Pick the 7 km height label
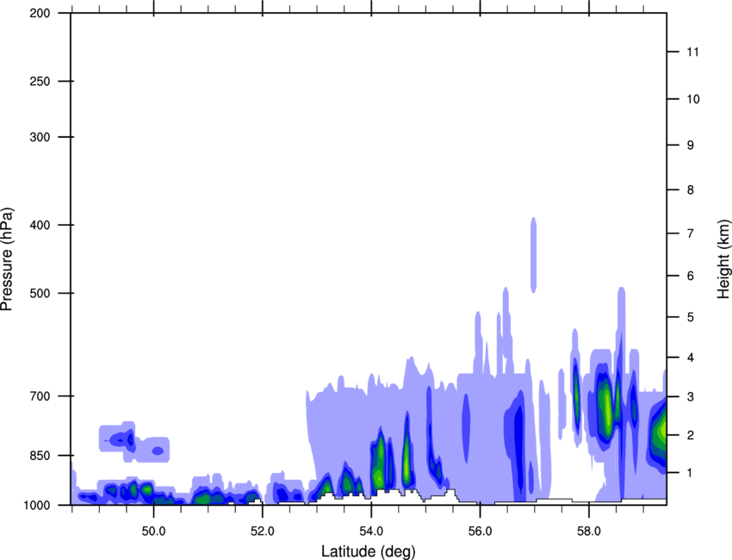Image resolution: width=732 pixels, height=560 pixels. pos(690,233)
